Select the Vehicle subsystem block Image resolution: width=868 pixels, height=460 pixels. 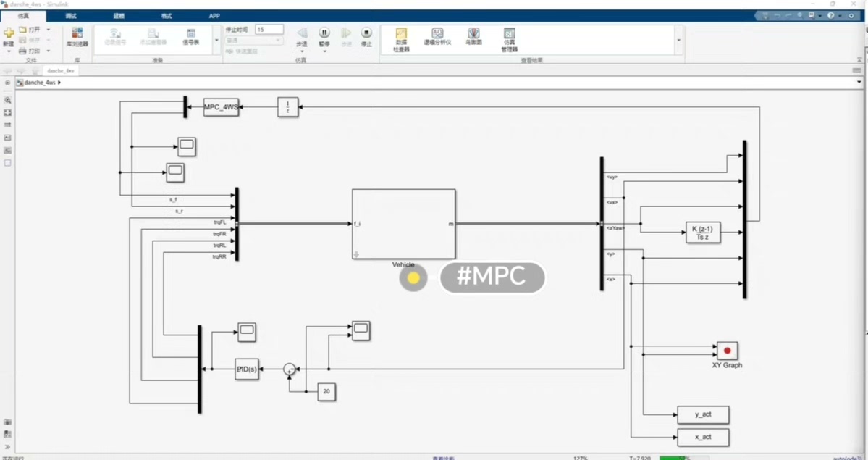[403, 223]
